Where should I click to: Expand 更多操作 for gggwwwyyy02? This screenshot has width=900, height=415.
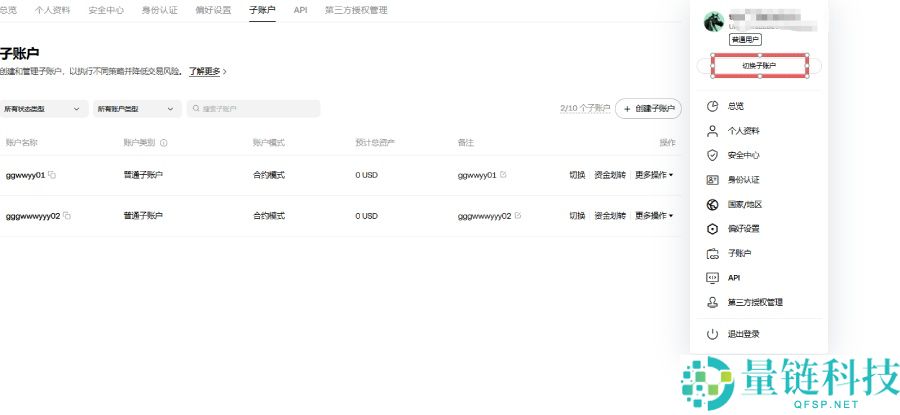coord(654,216)
